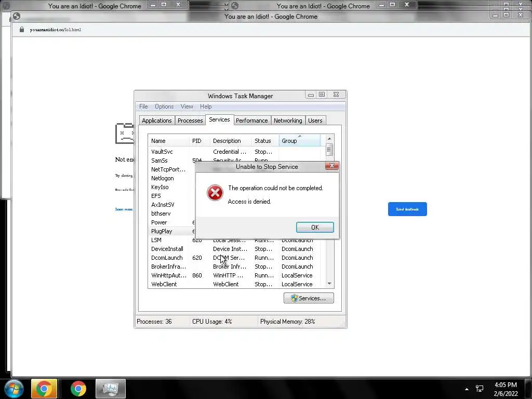Click Processes: 36 in status bar
The height and width of the screenshot is (399, 532).
[x=154, y=321]
